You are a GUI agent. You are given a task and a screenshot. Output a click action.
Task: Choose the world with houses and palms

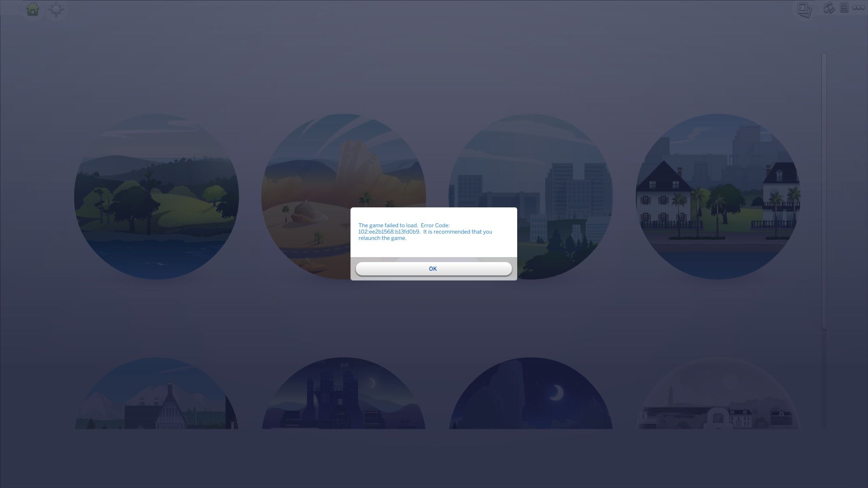point(717,197)
